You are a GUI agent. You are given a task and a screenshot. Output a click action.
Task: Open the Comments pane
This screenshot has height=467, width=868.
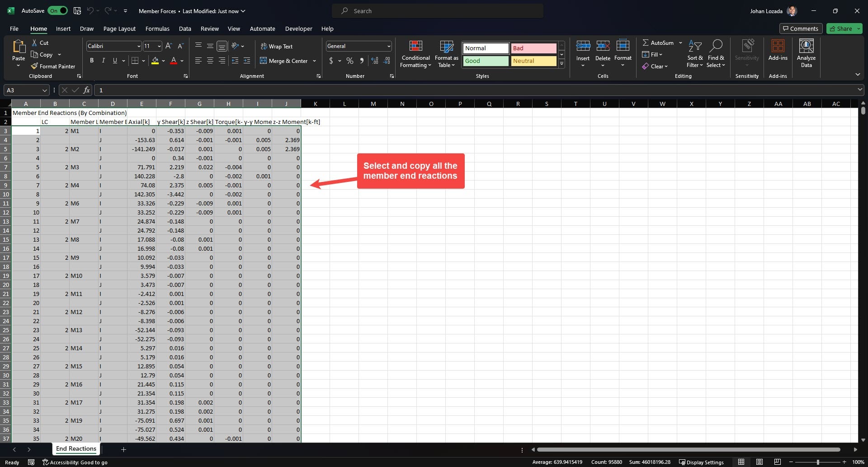pyautogui.click(x=800, y=29)
